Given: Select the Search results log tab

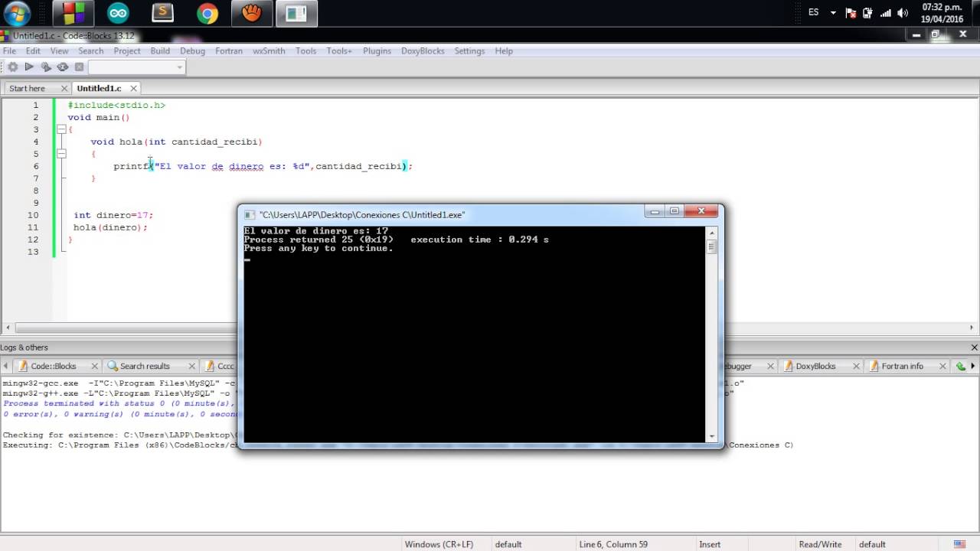Looking at the screenshot, I should click(145, 367).
